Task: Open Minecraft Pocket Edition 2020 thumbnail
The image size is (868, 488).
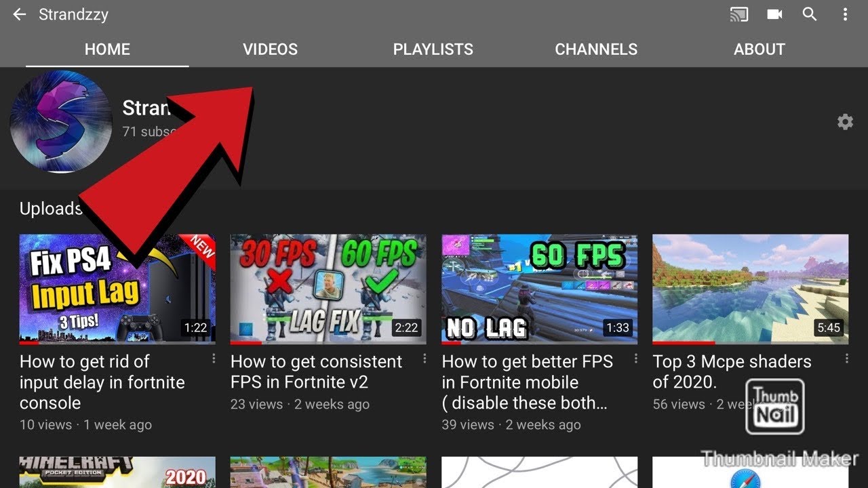Action: (117, 472)
